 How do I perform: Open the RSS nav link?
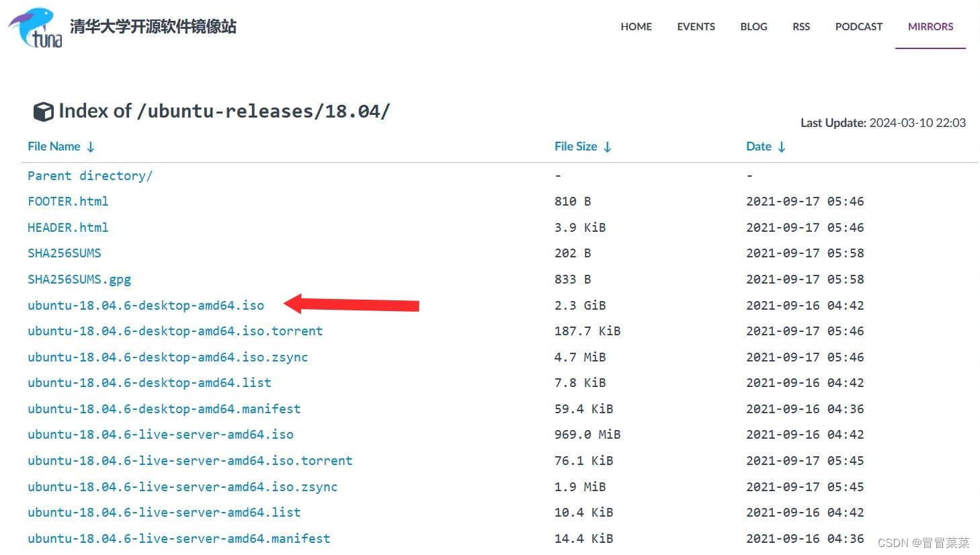[x=801, y=27]
